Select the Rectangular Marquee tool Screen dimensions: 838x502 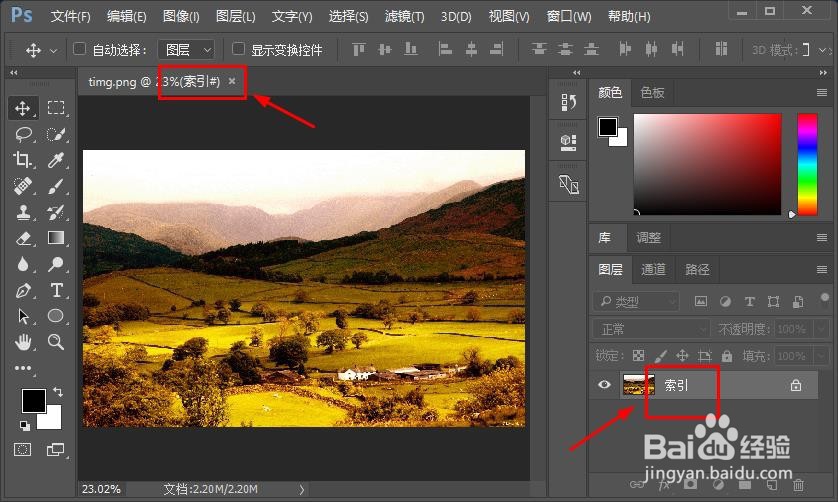coord(56,107)
